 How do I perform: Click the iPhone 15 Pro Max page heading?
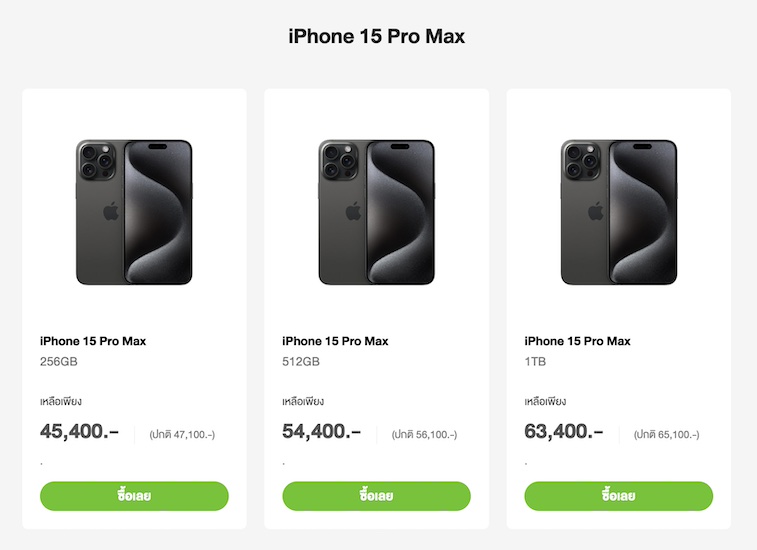[377, 37]
